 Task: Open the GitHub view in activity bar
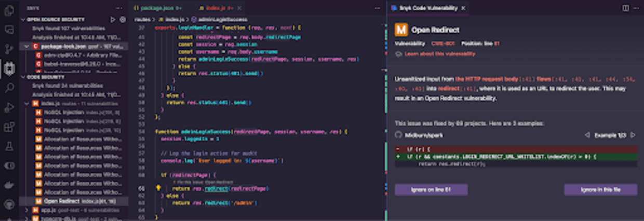(x=8, y=204)
